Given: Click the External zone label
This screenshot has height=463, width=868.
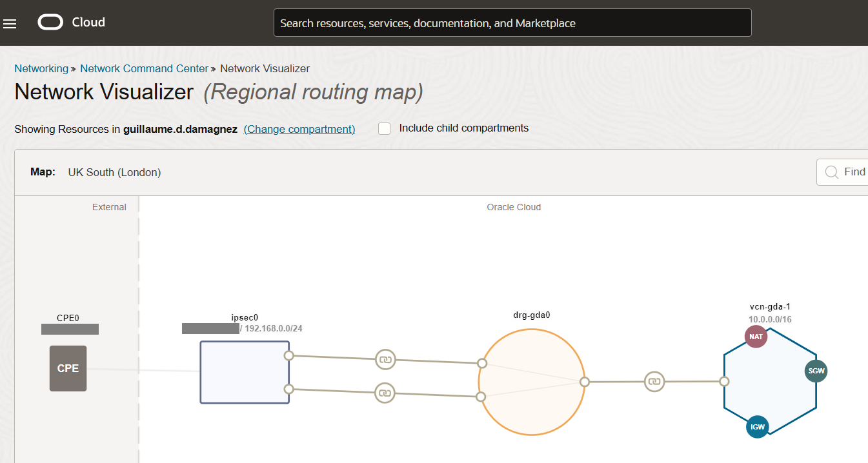Looking at the screenshot, I should click(x=109, y=207).
